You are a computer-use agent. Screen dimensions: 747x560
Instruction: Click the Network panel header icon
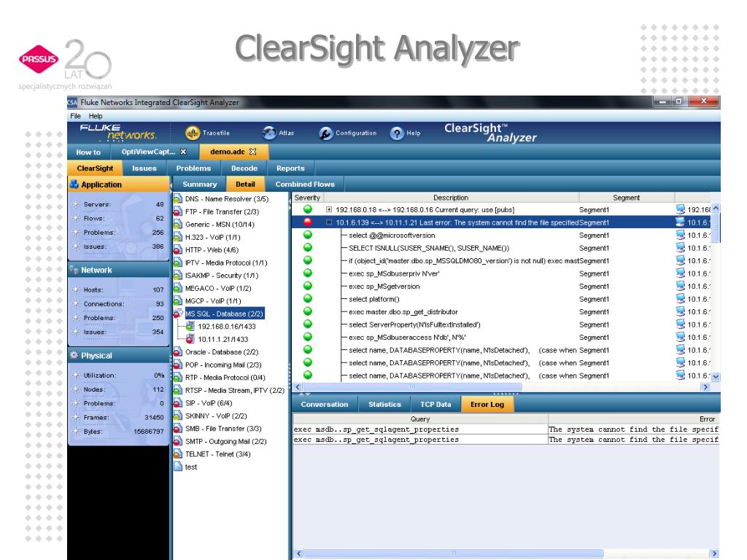[x=74, y=270]
